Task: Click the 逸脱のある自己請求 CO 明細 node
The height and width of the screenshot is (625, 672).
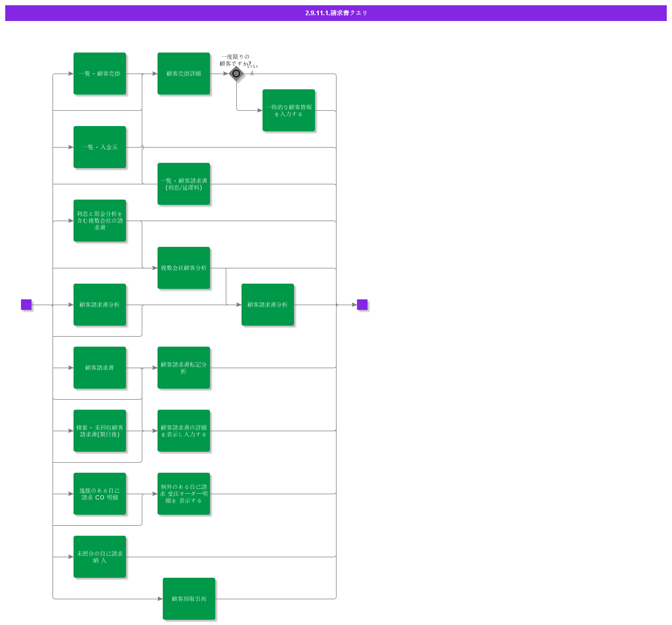Action: pyautogui.click(x=100, y=494)
